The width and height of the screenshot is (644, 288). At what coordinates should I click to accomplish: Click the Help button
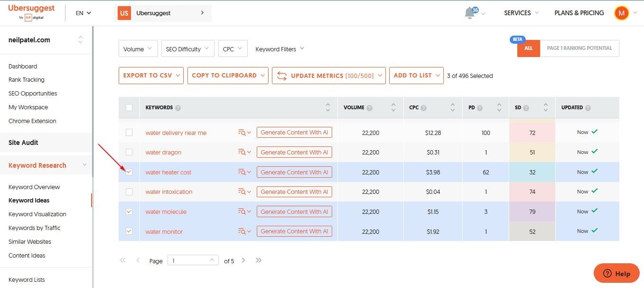(x=616, y=273)
